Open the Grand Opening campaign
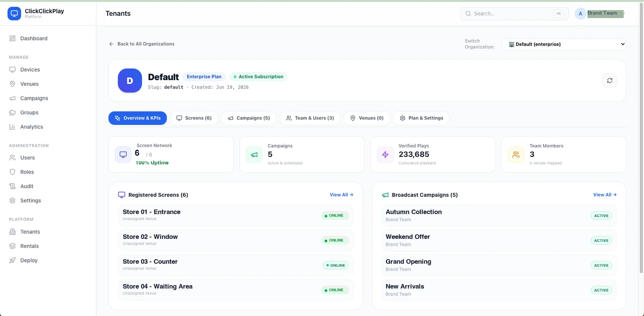Viewport: 644px width, 316px height. click(499, 265)
